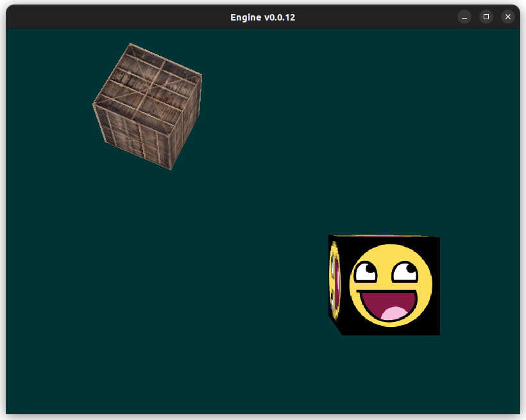Click the smiley face textured cube
This screenshot has width=526, height=420.
384,285
